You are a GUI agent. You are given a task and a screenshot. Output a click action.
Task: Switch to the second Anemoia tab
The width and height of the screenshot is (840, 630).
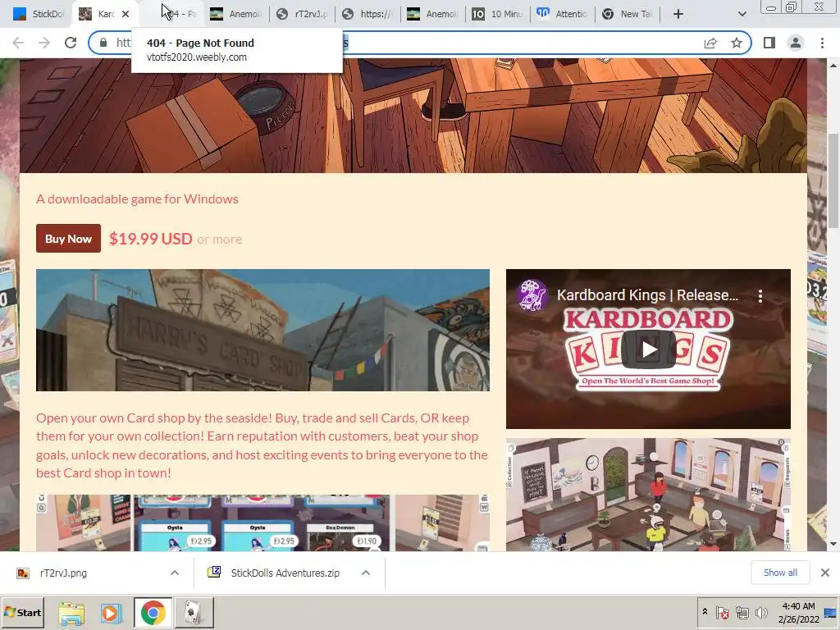click(x=434, y=15)
